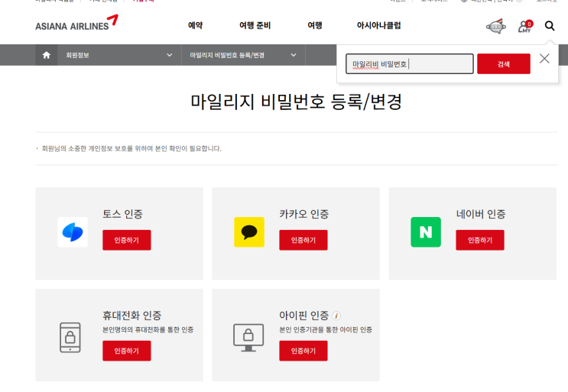The image size is (568, 392).
Task: Open the 여행 menu
Action: (x=315, y=25)
